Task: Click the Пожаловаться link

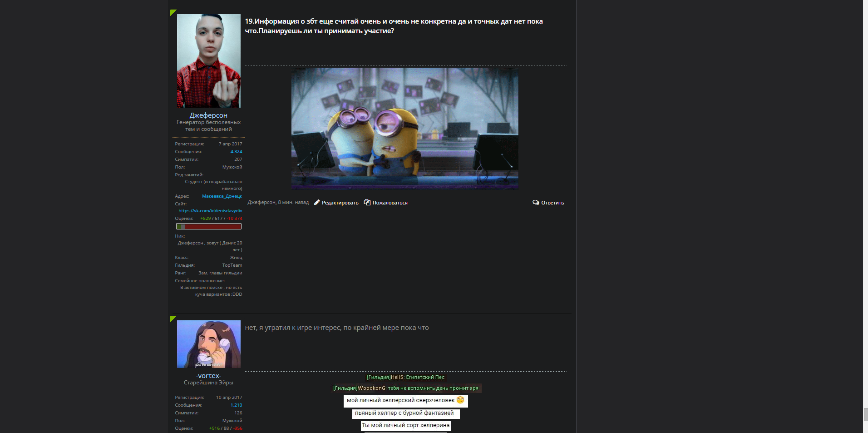Action: (390, 203)
